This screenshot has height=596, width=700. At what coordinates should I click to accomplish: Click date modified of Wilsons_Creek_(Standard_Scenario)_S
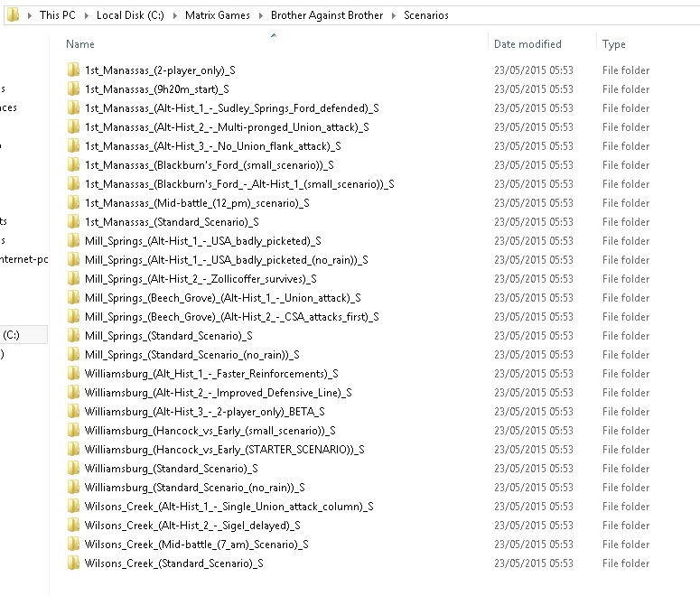point(534,563)
